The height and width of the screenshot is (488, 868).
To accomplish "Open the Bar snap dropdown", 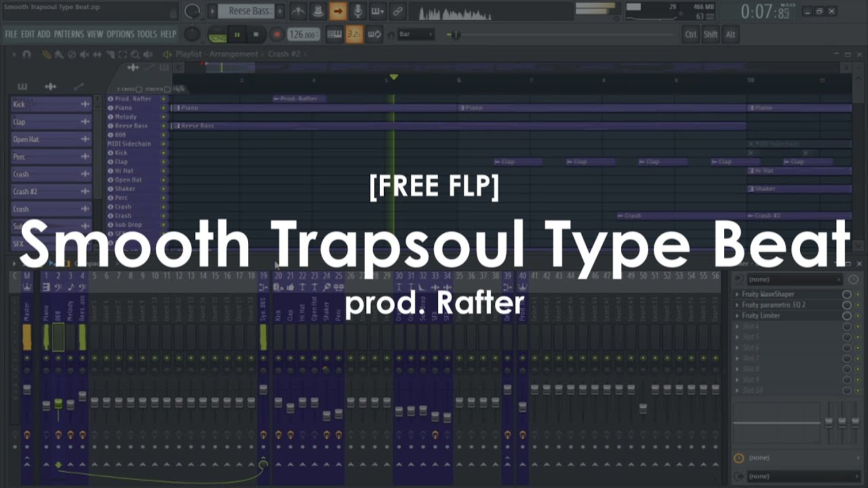I will pos(416,34).
